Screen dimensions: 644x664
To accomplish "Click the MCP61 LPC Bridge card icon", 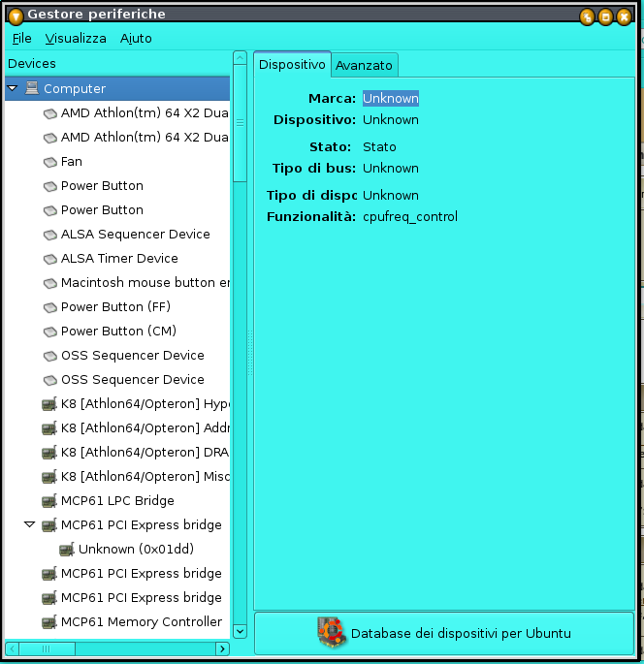I will click(49, 501).
